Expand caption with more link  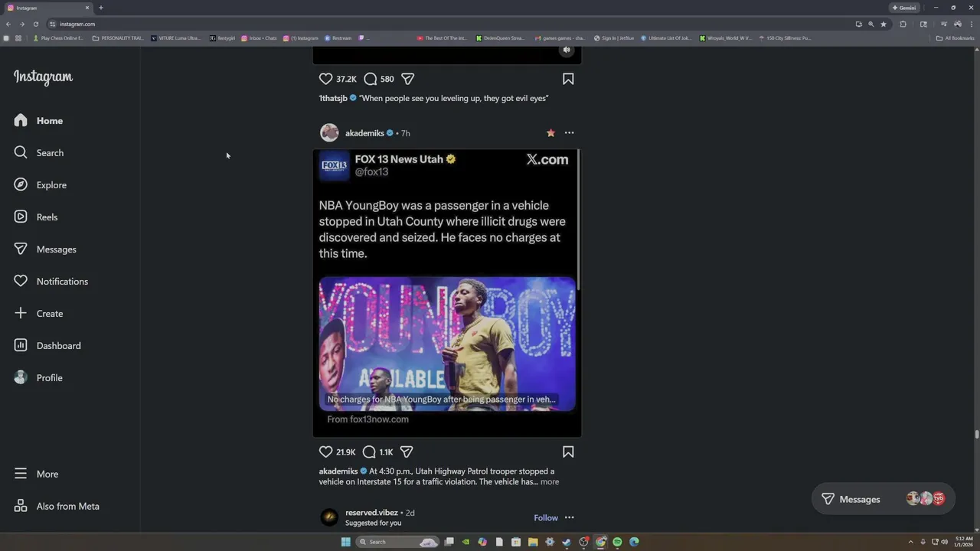tap(550, 481)
